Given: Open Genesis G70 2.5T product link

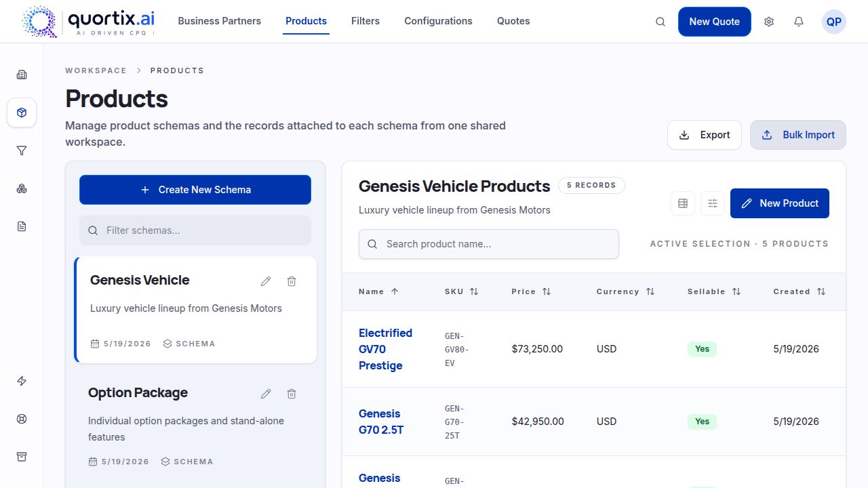Looking at the screenshot, I should pos(381,422).
